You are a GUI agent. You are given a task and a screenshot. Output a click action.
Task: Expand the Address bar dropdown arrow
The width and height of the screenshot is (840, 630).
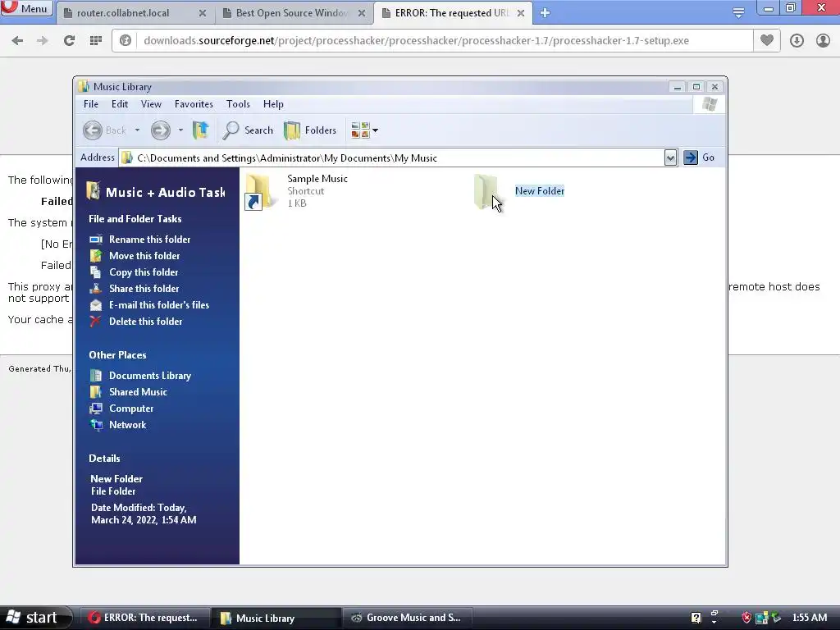[670, 157]
